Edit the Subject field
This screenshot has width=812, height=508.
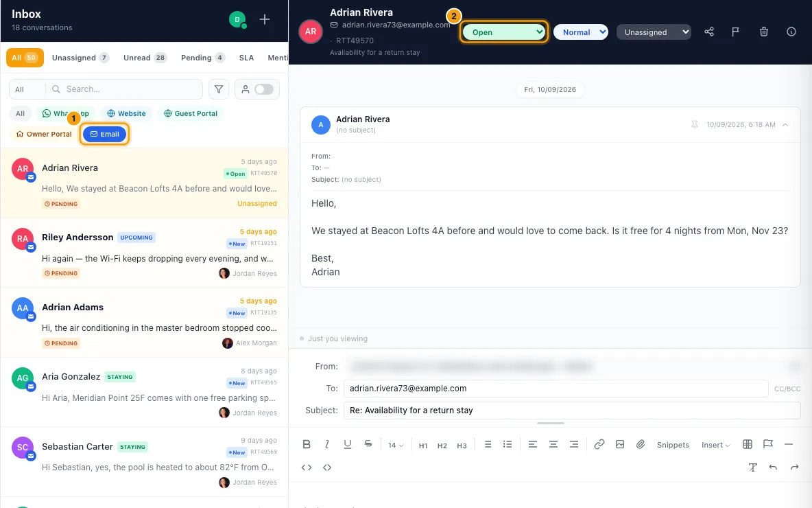point(572,410)
